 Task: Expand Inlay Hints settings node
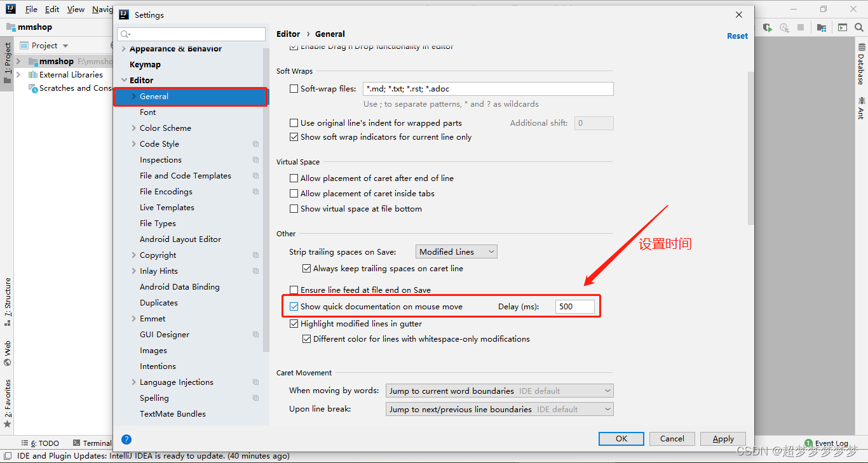133,271
